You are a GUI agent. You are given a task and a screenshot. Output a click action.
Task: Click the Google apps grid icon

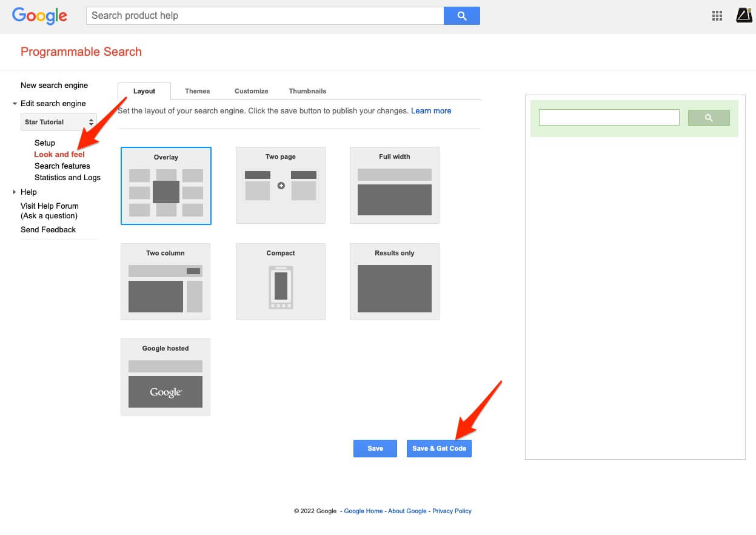717,16
